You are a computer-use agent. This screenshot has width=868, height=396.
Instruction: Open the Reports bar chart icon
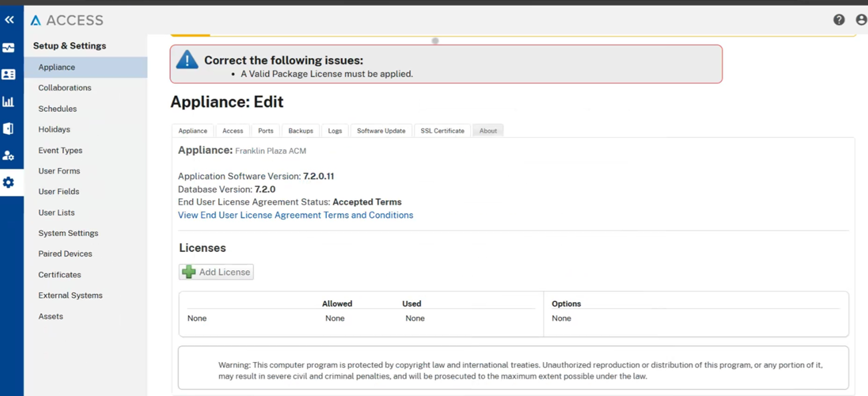[x=8, y=101]
